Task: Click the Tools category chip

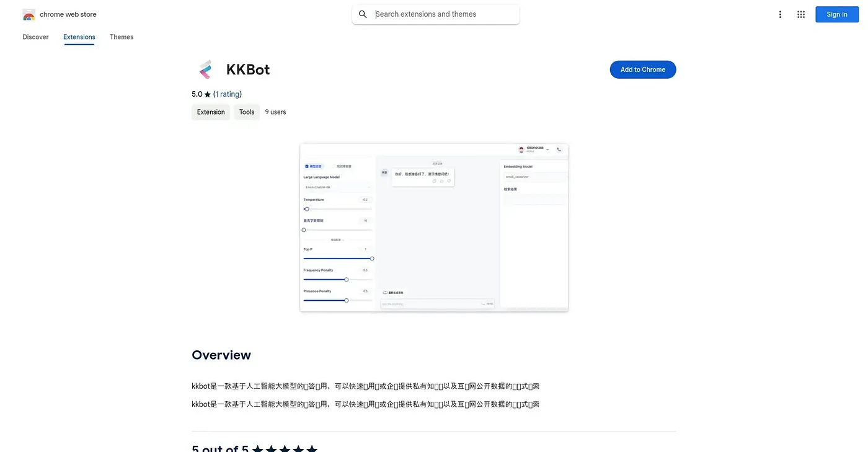Action: tap(247, 112)
